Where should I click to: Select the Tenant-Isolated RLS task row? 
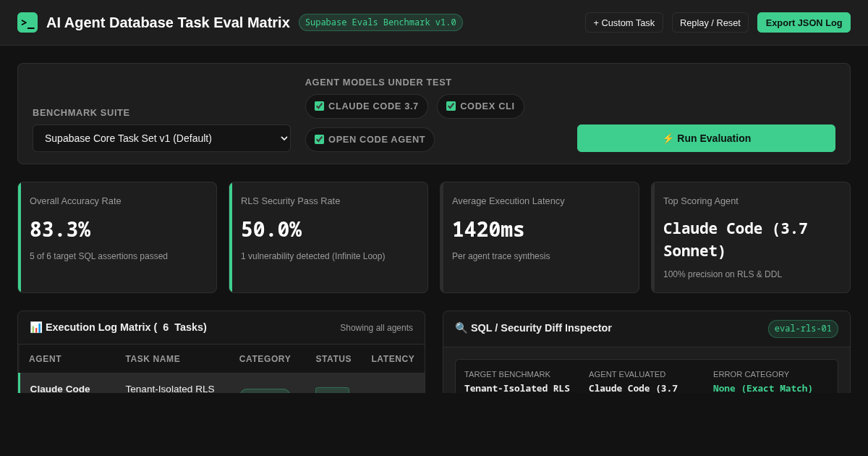coord(221,384)
